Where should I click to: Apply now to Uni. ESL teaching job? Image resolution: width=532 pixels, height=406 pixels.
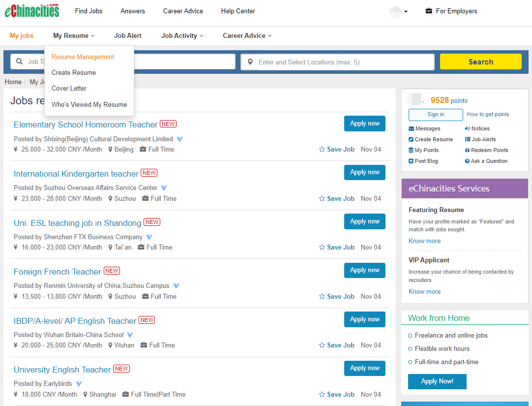pos(365,221)
